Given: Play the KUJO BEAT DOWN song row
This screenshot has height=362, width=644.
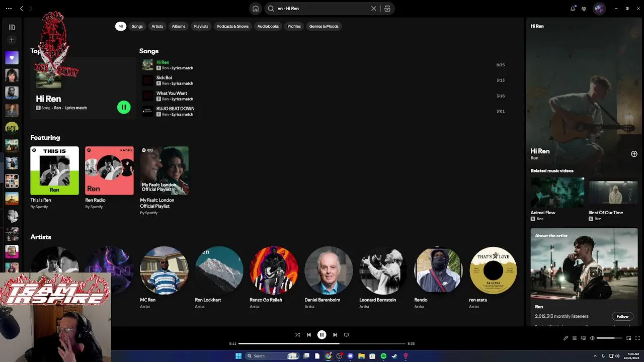Looking at the screenshot, I should pyautogui.click(x=323, y=111).
